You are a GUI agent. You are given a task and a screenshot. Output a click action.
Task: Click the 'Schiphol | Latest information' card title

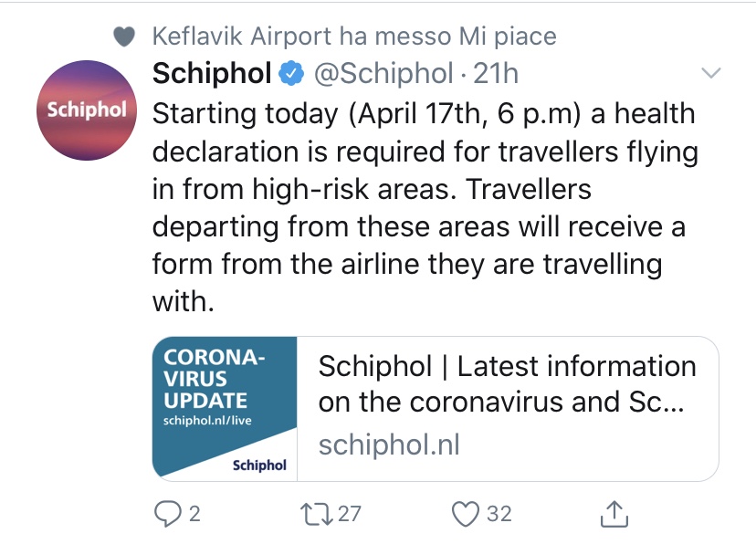click(x=507, y=384)
